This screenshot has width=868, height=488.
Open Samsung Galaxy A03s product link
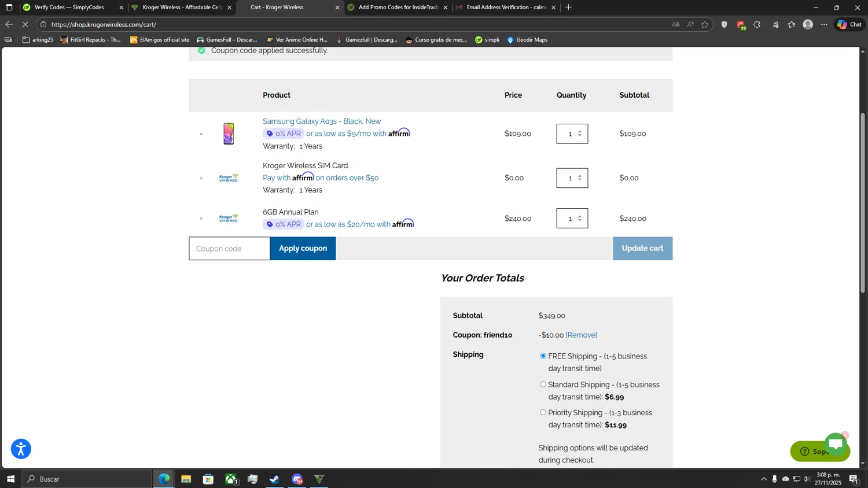coord(322,121)
